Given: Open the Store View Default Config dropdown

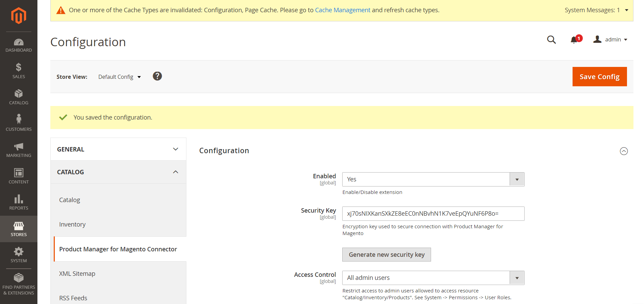Looking at the screenshot, I should [x=119, y=77].
